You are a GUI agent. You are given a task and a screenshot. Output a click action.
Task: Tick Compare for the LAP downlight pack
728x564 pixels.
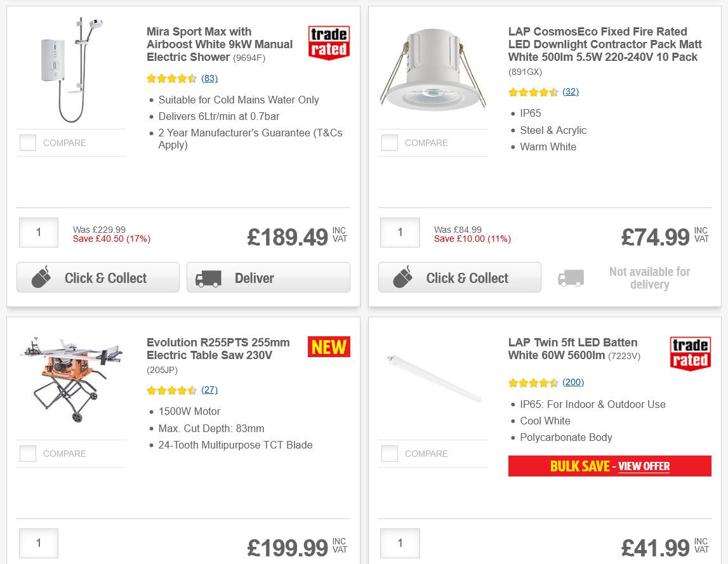point(389,143)
